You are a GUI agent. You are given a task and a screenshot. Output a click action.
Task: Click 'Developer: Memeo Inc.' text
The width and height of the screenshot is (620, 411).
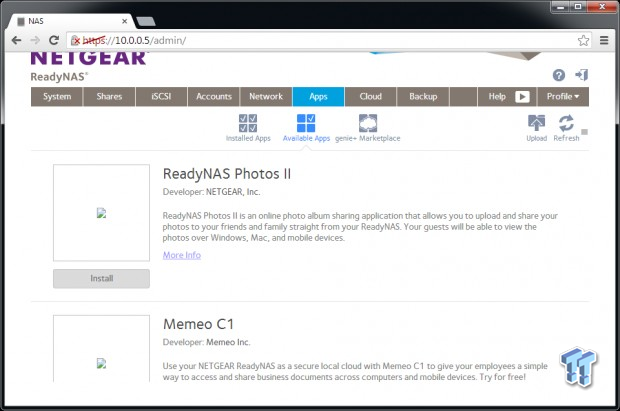(206, 342)
